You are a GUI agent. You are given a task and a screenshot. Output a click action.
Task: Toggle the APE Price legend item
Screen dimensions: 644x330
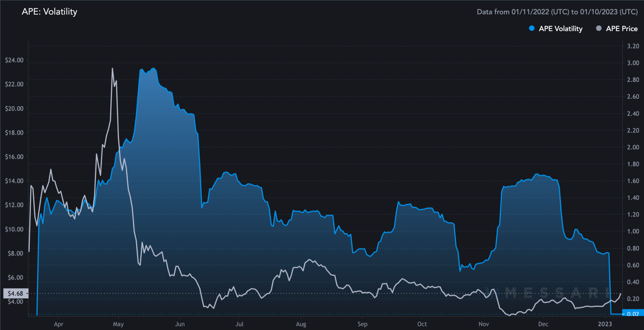click(617, 29)
